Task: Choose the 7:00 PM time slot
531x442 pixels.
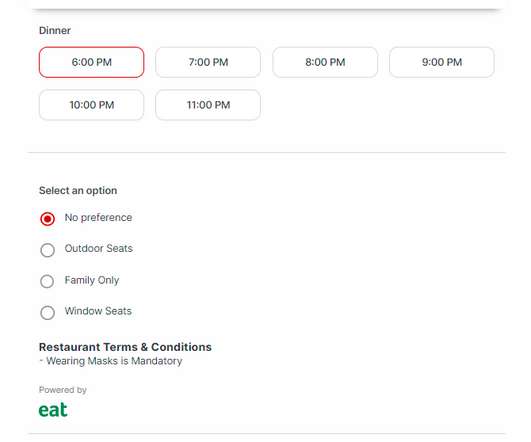Action: (208, 62)
